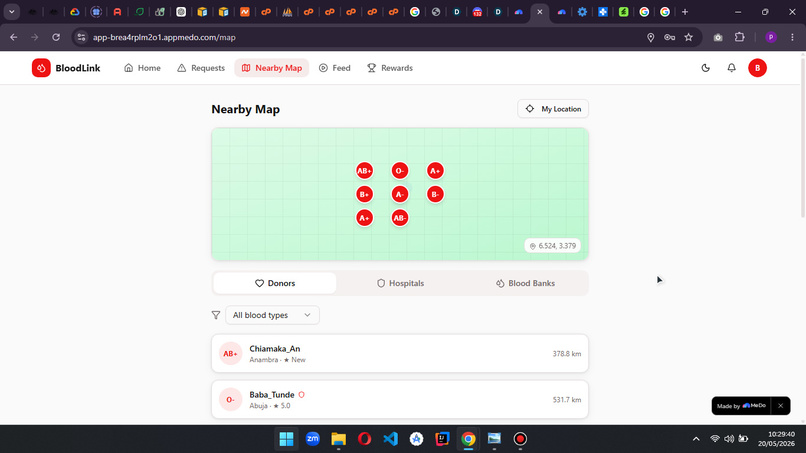Expand the All blood types dropdown

point(272,315)
